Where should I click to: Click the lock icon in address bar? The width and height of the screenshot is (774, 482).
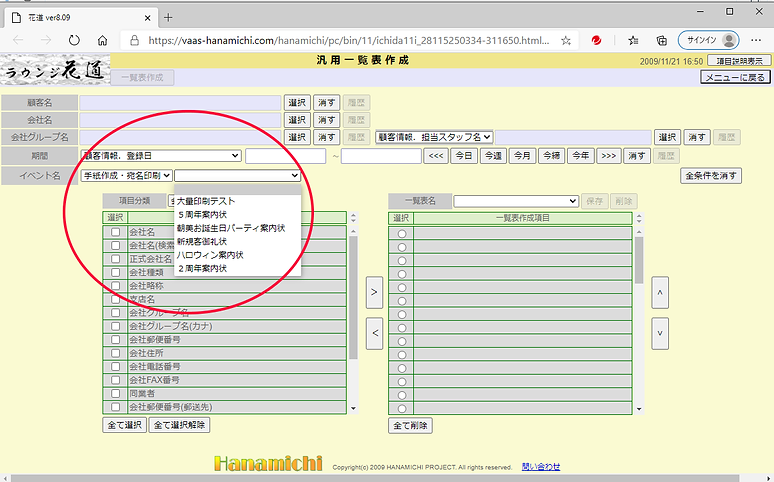pyautogui.click(x=134, y=40)
